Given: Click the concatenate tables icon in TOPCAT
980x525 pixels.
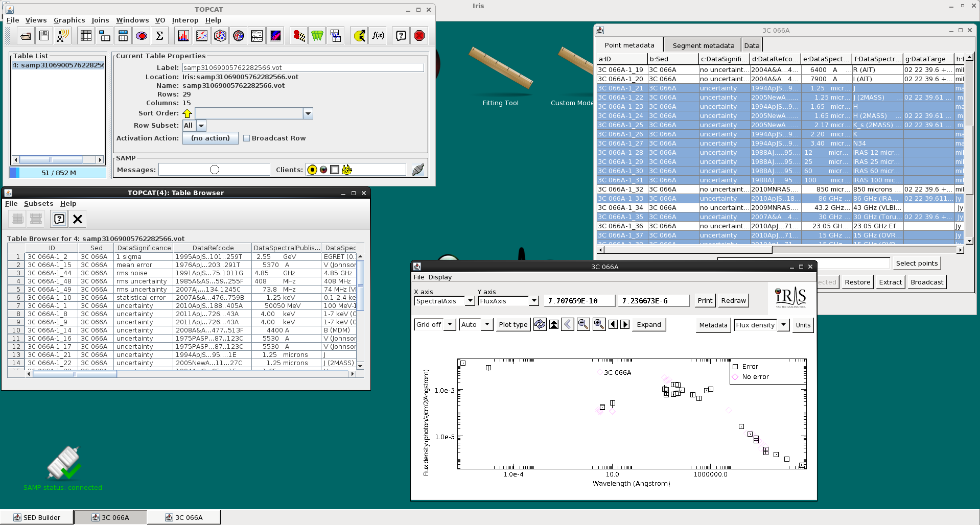Looking at the screenshot, I should click(336, 36).
